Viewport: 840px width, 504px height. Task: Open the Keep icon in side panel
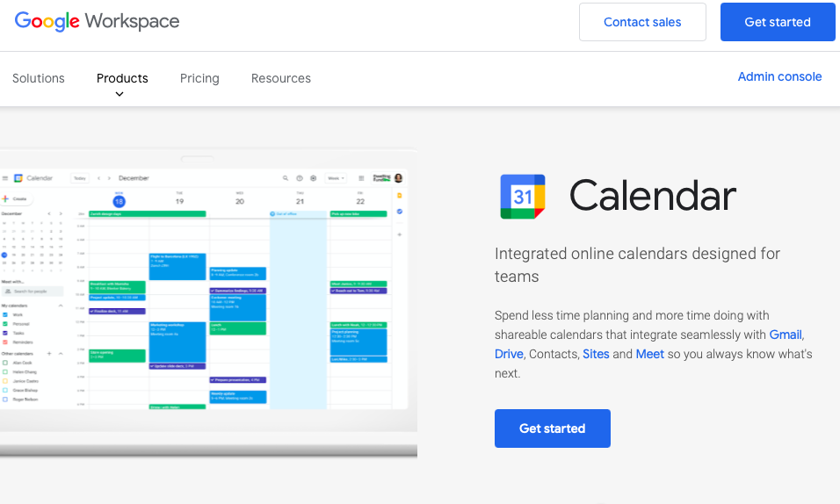(400, 196)
